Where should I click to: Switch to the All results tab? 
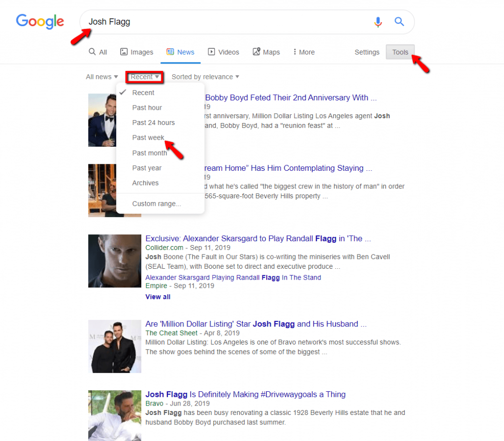click(98, 52)
